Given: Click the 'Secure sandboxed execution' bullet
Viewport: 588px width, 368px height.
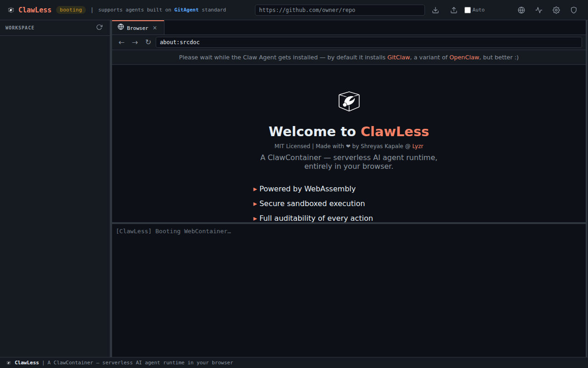Looking at the screenshot, I should [x=309, y=203].
